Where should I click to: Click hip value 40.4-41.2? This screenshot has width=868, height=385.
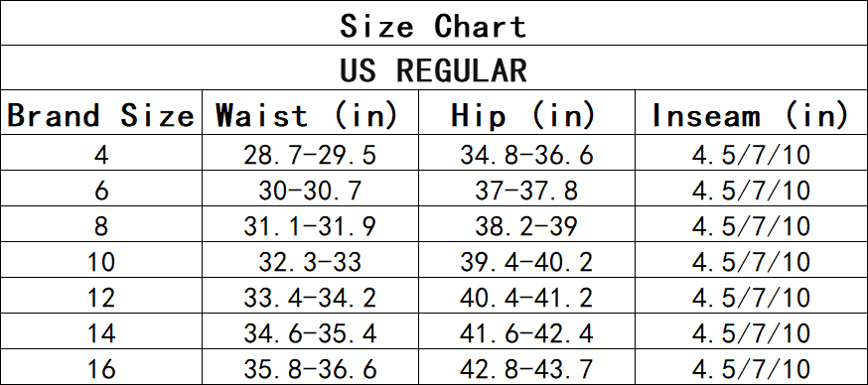click(526, 297)
